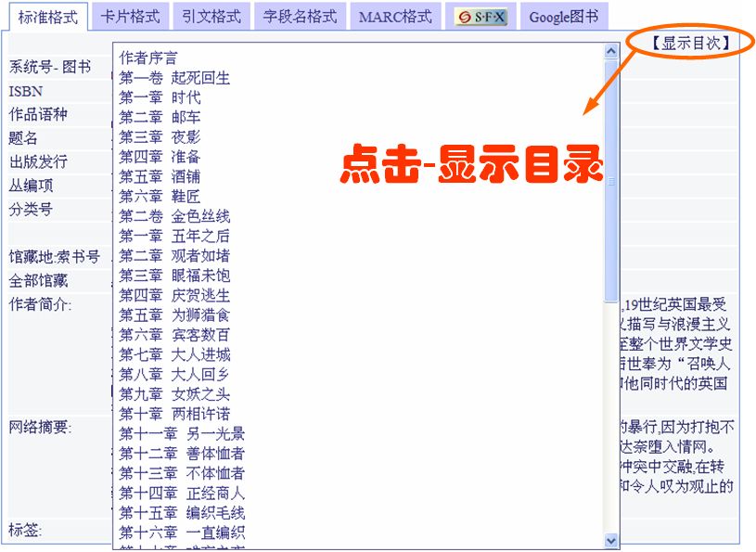
Task: Select 第六章 鞋匠 entry
Action: coord(160,196)
